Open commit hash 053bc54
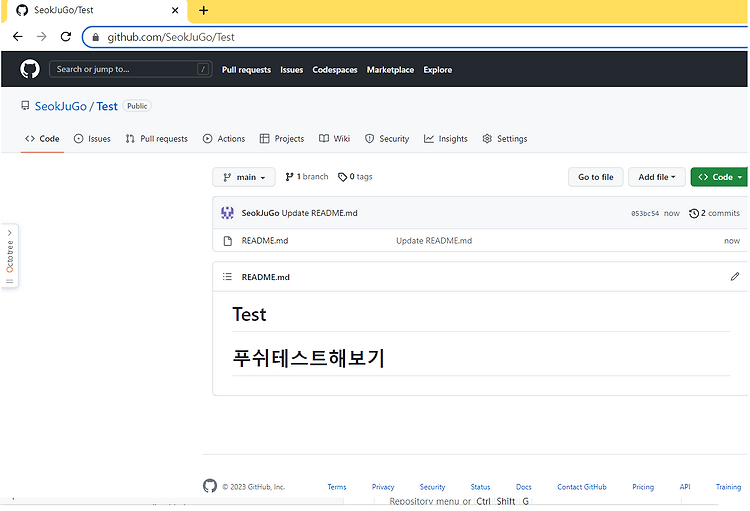Viewport: 750px width, 511px height. pos(645,213)
